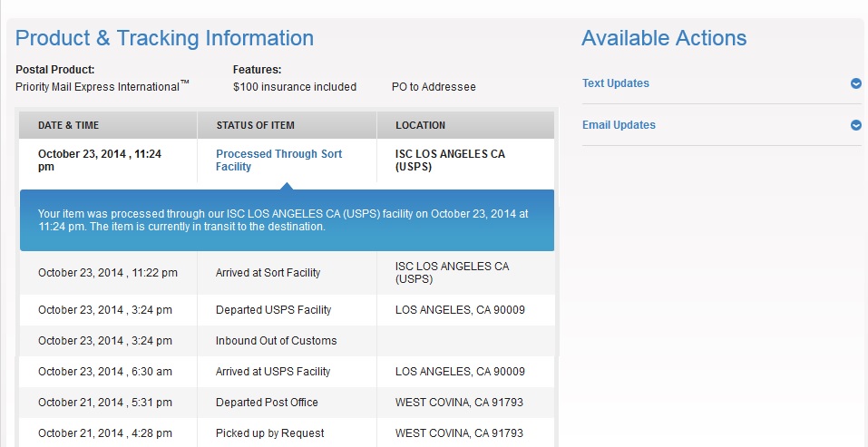
Task: Click the $100 insurance included feature
Action: 295,87
